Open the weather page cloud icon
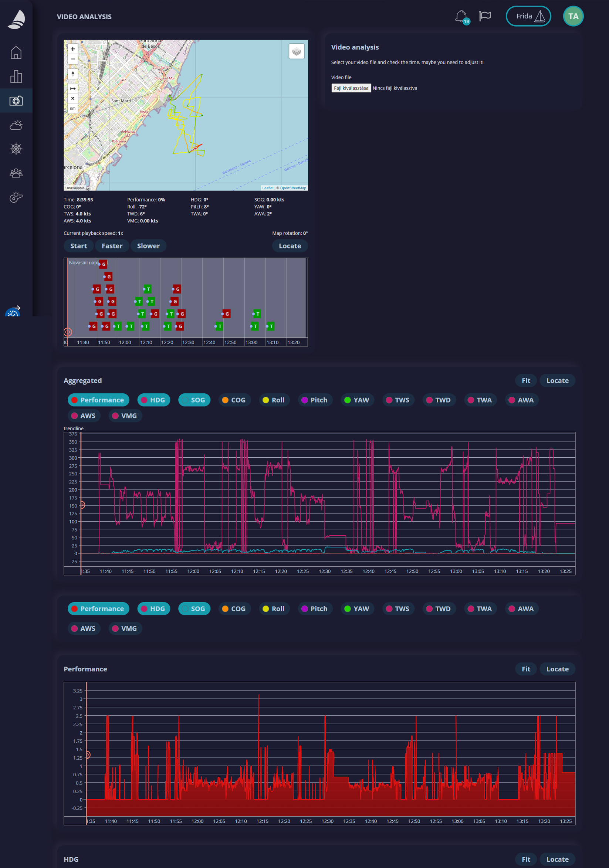The height and width of the screenshot is (868, 609). click(16, 125)
